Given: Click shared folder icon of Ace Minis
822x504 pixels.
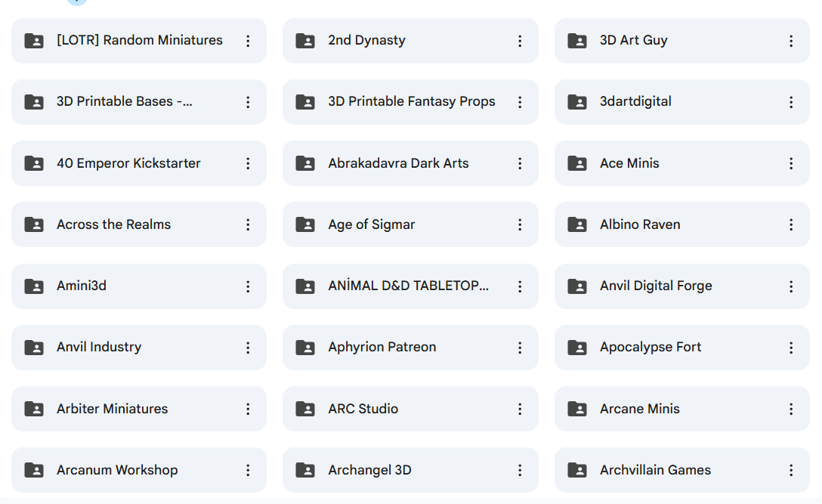Looking at the screenshot, I should tap(577, 164).
